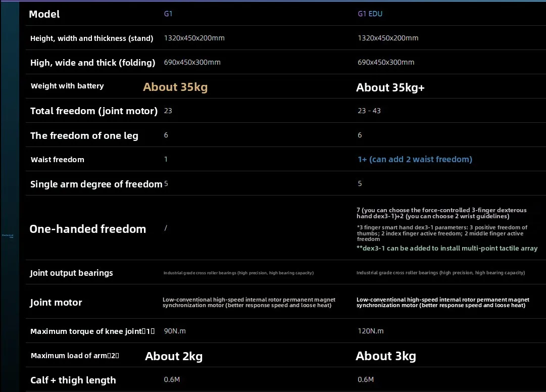Image resolution: width=546 pixels, height=392 pixels.
Task: Select the 'G1 EDU' column header
Action: 370,14
